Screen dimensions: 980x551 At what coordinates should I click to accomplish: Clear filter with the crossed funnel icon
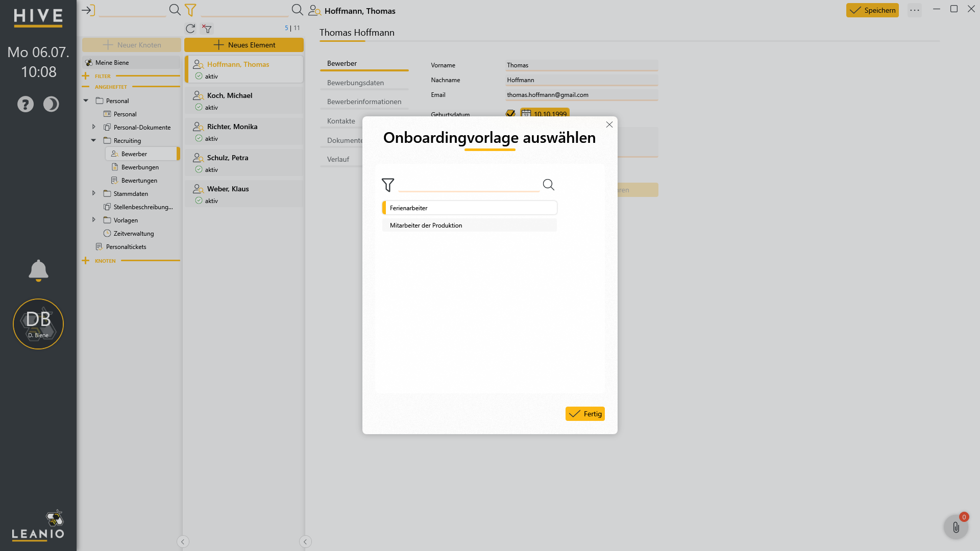207,29
